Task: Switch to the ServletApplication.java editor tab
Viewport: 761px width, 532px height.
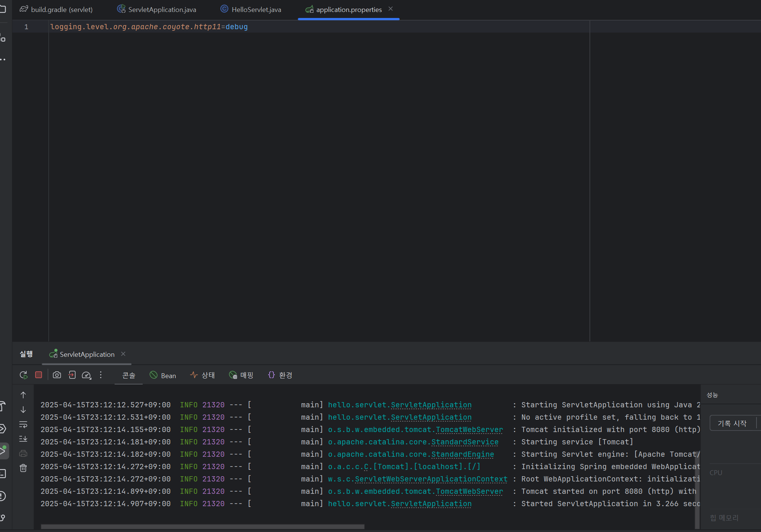Action: (157, 9)
